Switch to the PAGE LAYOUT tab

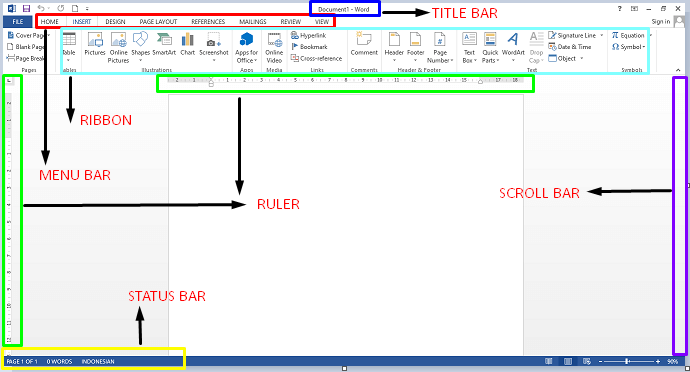158,21
